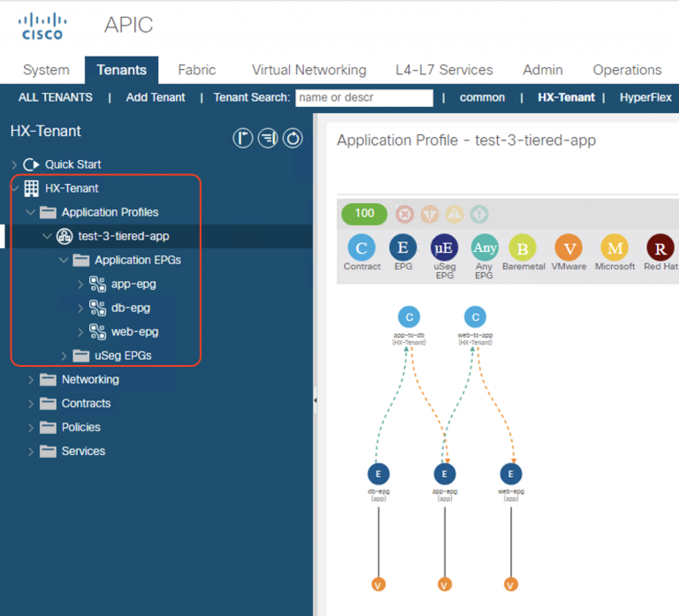Click the HX-Tenant grid icon in tree
This screenshot has width=679, height=616.
click(31, 189)
